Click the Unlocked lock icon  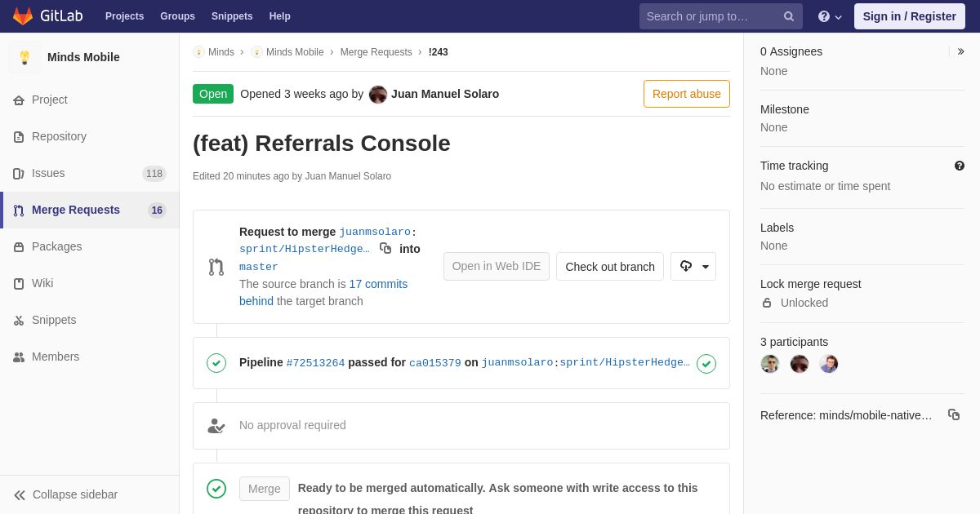click(x=767, y=303)
